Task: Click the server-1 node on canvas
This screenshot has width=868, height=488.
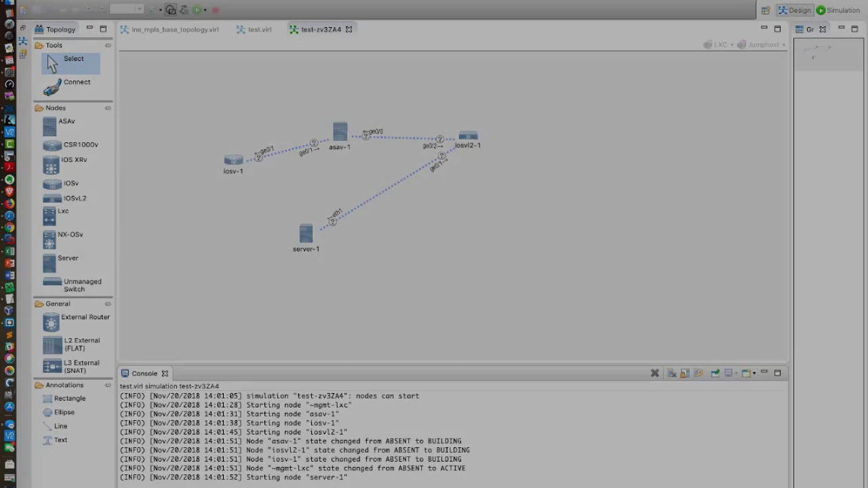Action: tap(306, 234)
